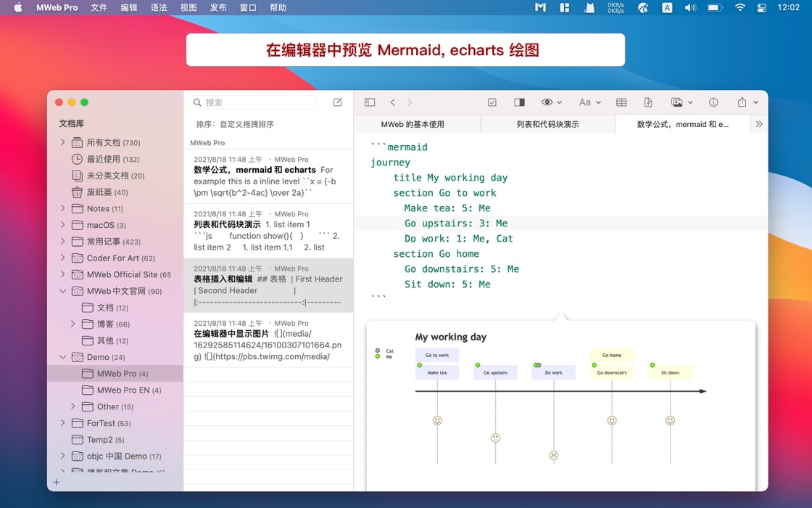Open the image insert dropdown arrow
The width and height of the screenshot is (812, 508).
pos(690,102)
